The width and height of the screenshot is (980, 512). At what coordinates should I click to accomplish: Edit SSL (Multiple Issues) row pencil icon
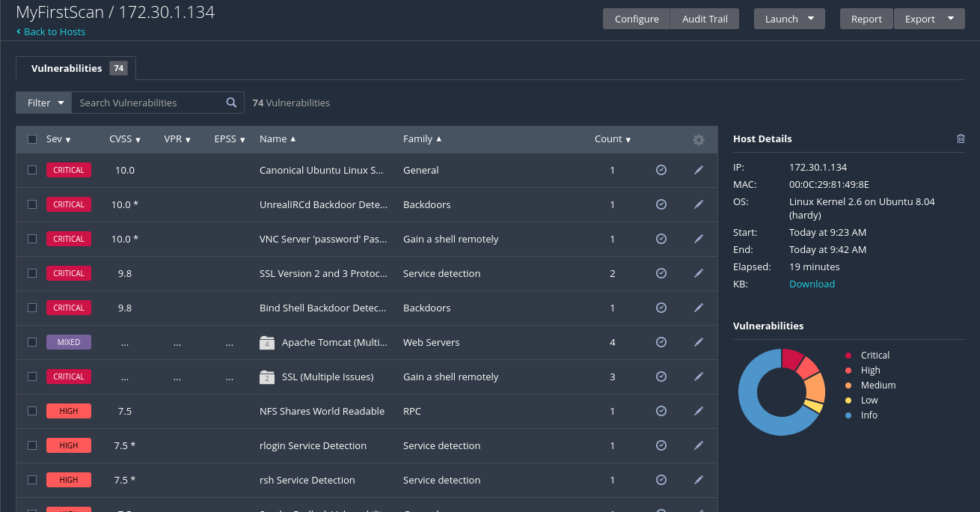pos(699,377)
